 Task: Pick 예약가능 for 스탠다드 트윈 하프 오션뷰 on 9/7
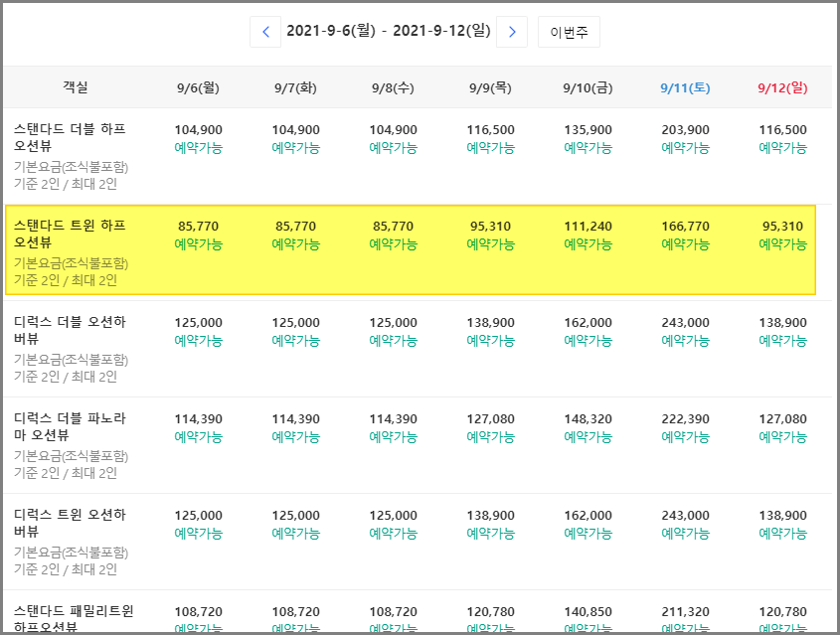(x=295, y=244)
